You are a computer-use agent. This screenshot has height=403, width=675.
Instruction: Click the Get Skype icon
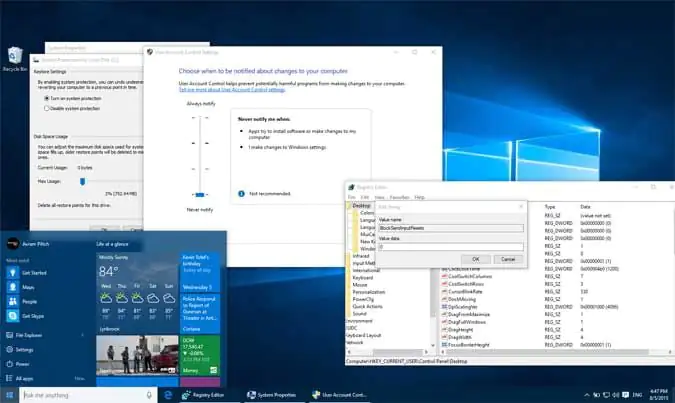coord(12,314)
